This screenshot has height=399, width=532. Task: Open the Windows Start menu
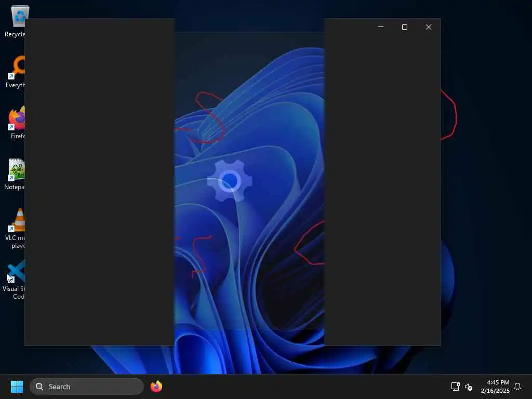coord(17,387)
